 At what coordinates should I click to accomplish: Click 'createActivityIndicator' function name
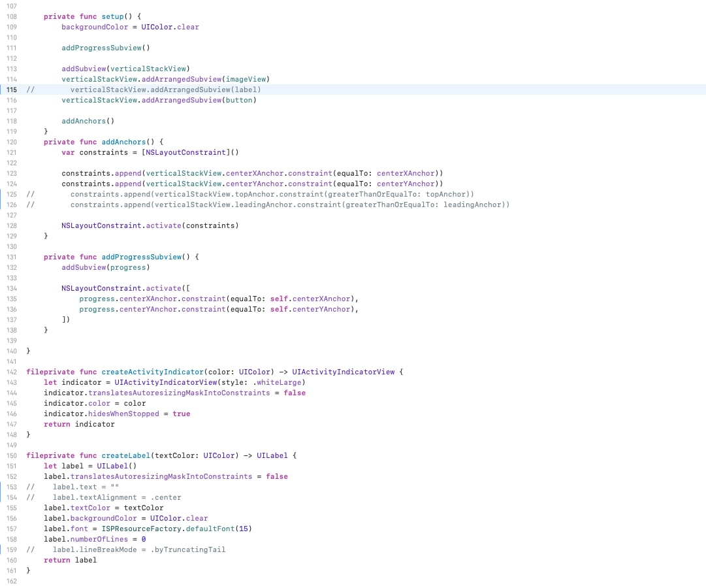pyautogui.click(x=153, y=372)
